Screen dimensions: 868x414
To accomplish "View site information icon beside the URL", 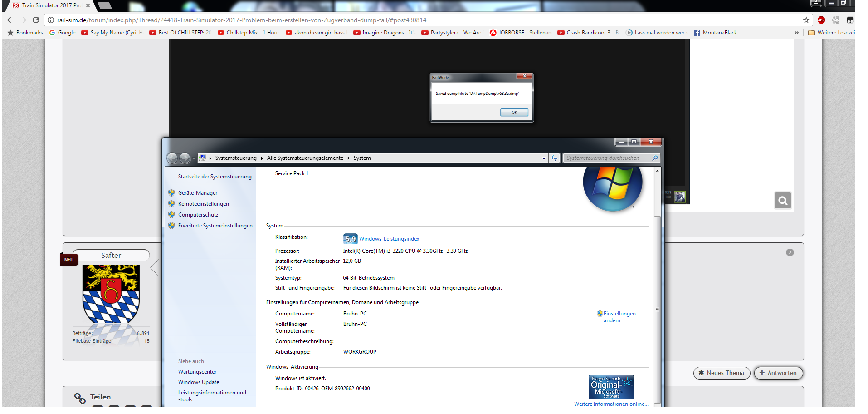I will pos(51,20).
